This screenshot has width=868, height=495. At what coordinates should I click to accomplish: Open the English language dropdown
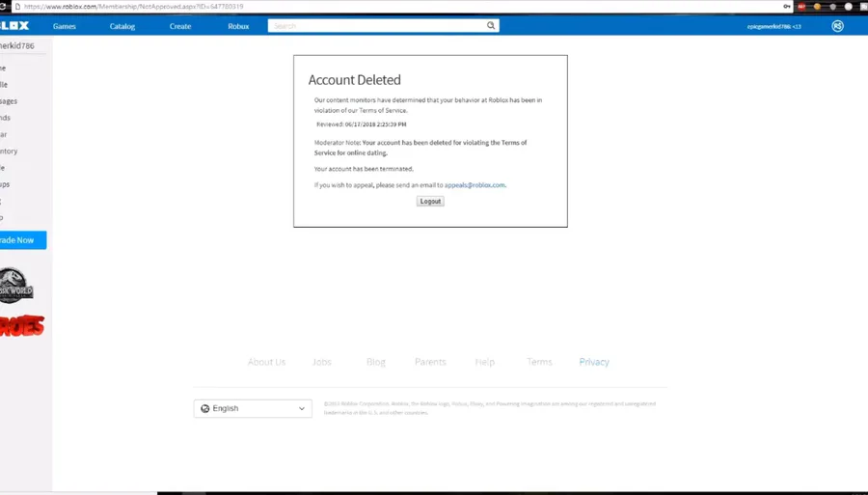pyautogui.click(x=253, y=408)
